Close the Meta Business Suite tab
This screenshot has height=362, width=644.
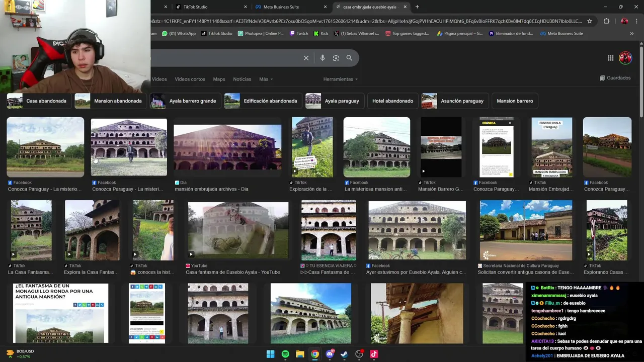(325, 7)
